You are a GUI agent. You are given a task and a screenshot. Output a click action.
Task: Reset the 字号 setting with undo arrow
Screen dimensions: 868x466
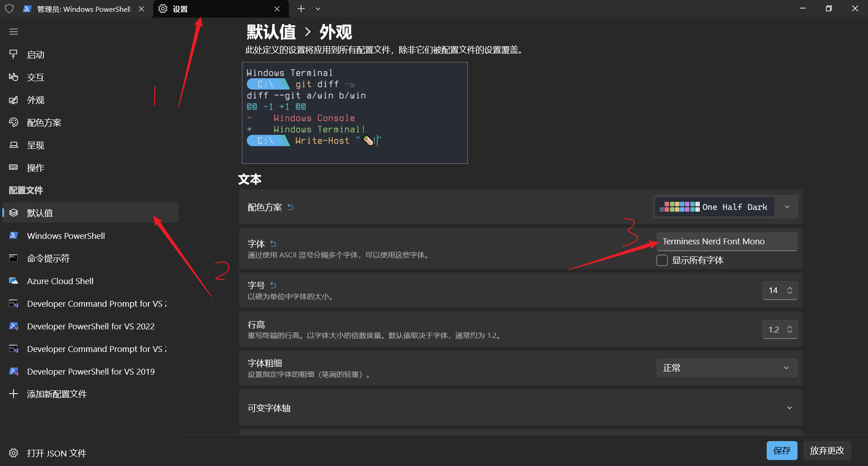tap(273, 285)
